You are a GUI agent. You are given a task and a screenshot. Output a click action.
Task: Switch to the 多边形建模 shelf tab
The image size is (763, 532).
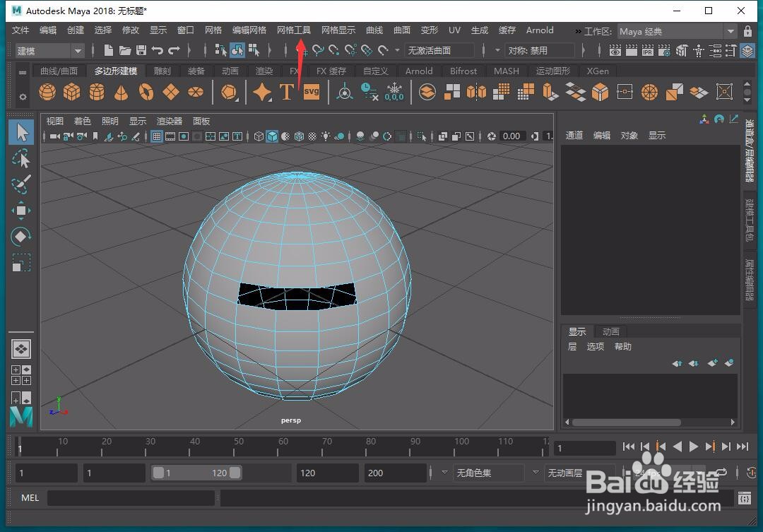[x=116, y=71]
